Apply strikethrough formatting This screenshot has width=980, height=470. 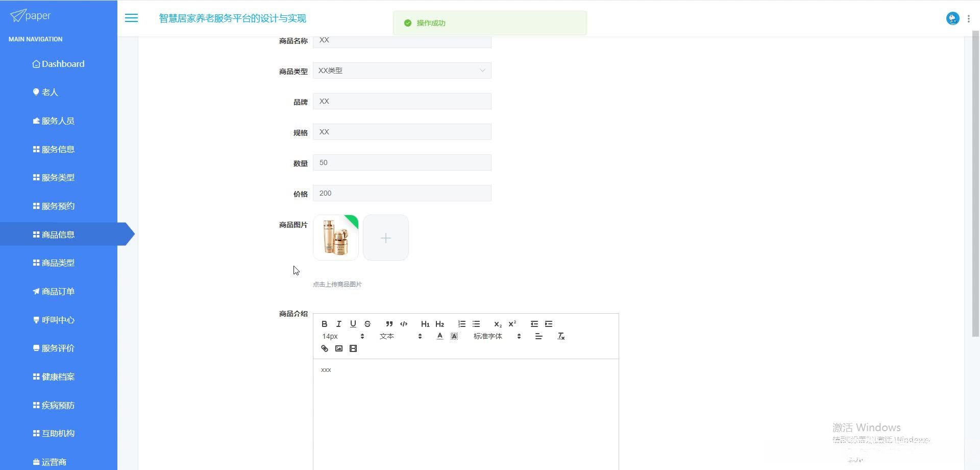coord(367,323)
